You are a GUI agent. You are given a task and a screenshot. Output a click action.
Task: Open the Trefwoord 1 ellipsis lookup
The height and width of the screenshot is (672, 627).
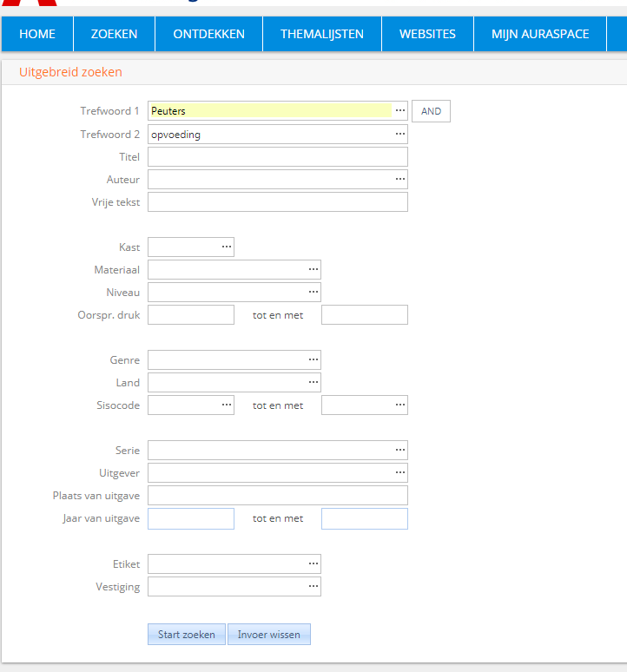coord(399,111)
